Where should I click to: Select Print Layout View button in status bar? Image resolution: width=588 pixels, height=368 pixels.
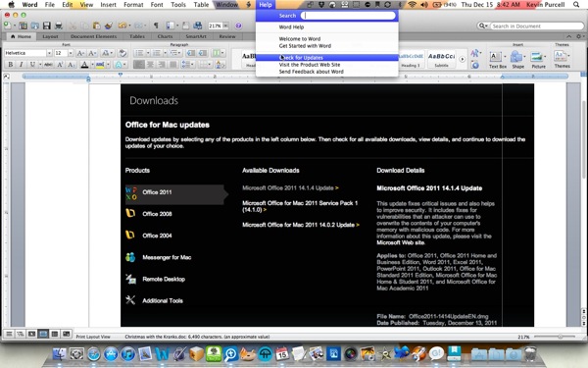[x=43, y=334]
